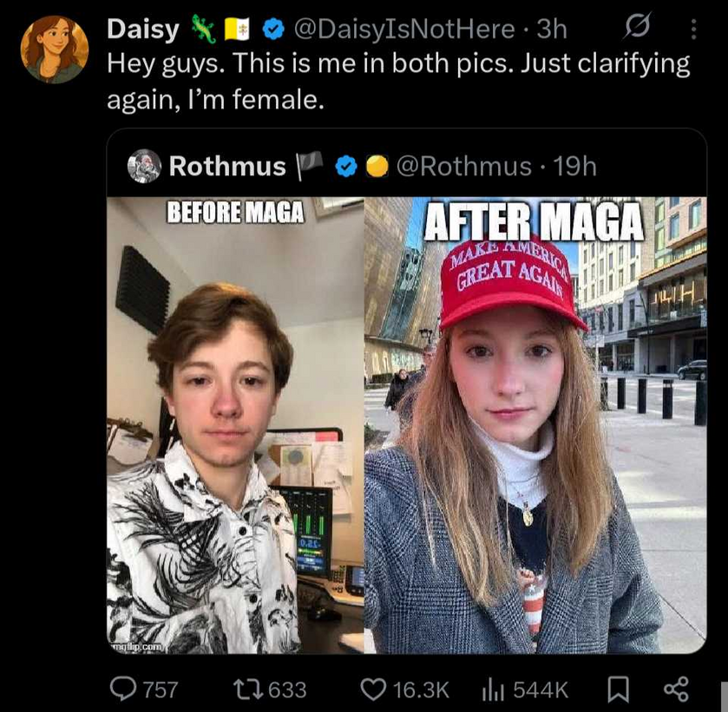Click the Daisy display name
Screen dimensions: 728x712
[x=143, y=30]
